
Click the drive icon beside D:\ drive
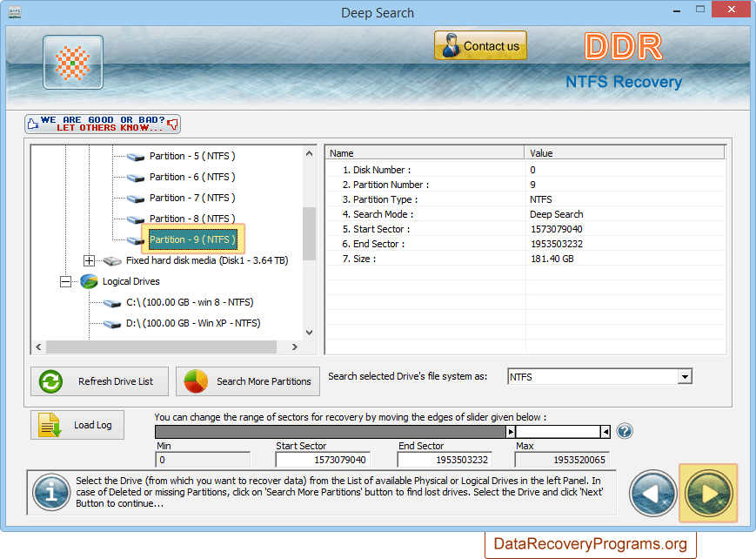pyautogui.click(x=112, y=324)
